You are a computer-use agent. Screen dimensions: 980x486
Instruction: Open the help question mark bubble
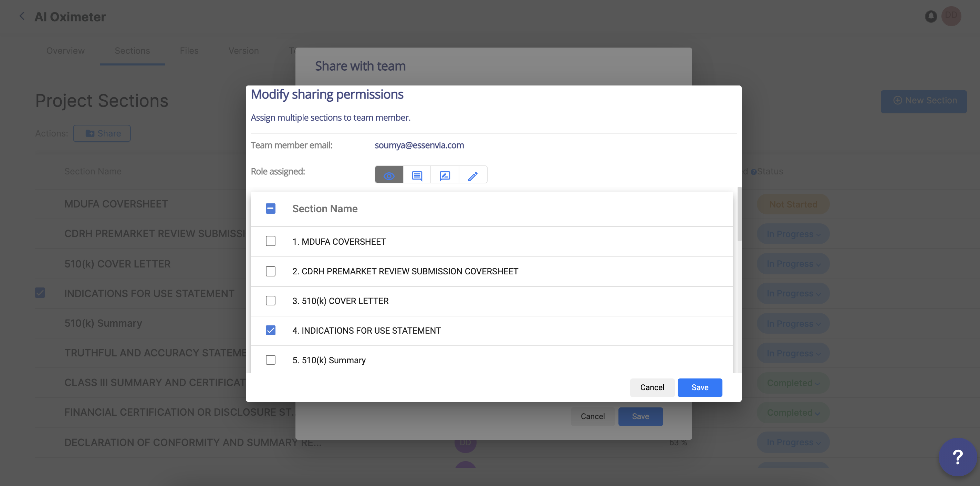[x=958, y=457]
